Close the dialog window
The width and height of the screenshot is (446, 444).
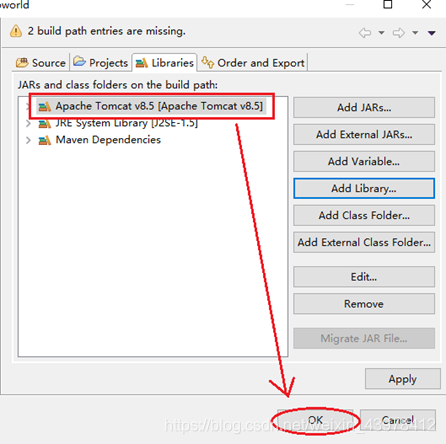click(x=427, y=4)
